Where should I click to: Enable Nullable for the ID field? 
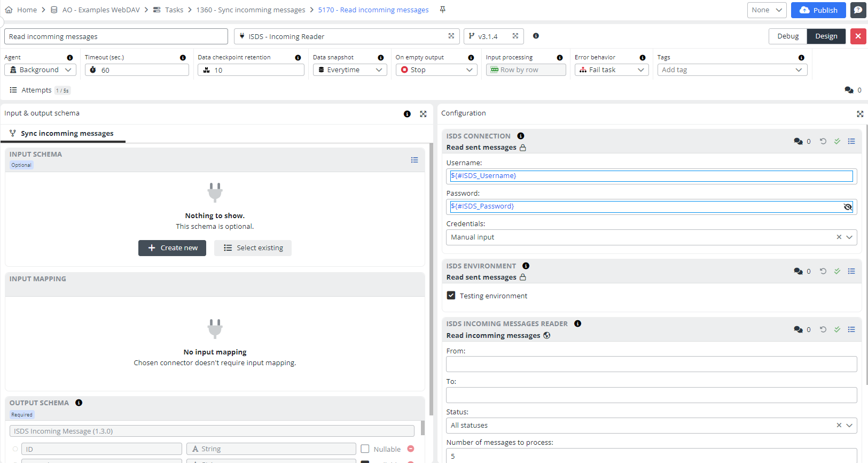tap(365, 449)
